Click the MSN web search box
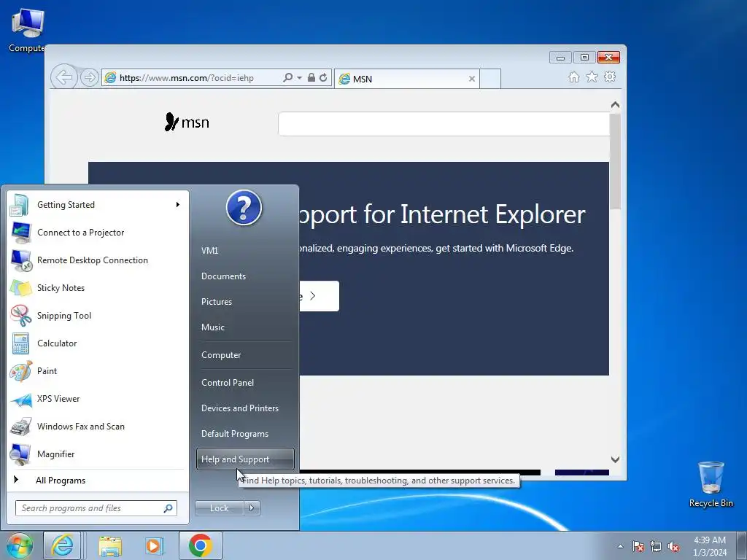 444,124
